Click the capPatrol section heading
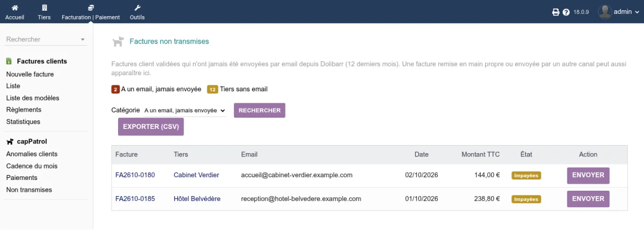Image resolution: width=644 pixels, height=231 pixels. (32, 142)
